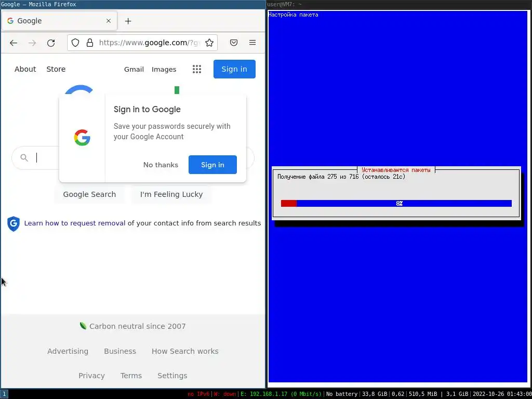Viewport: 532px width, 399px height.
Task: Click Получение файла 275 из 716 status text
Action: click(341, 177)
